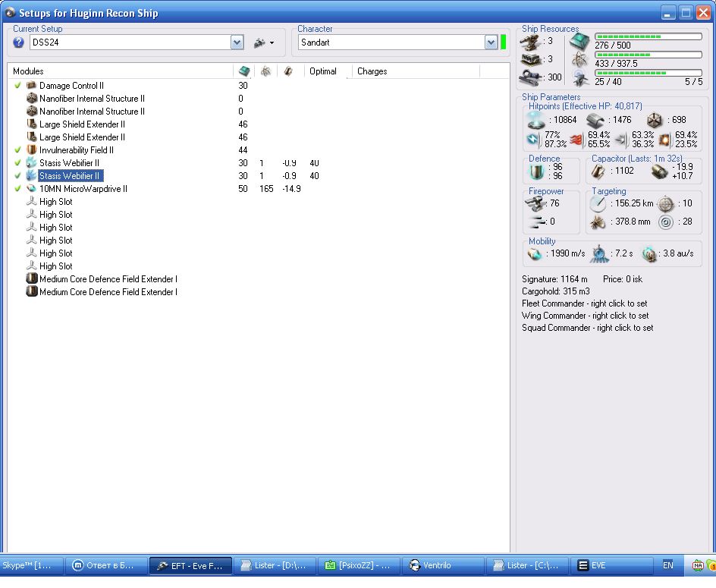Switch to the Lister D: taskbar window
The image size is (716, 588).
[275, 565]
